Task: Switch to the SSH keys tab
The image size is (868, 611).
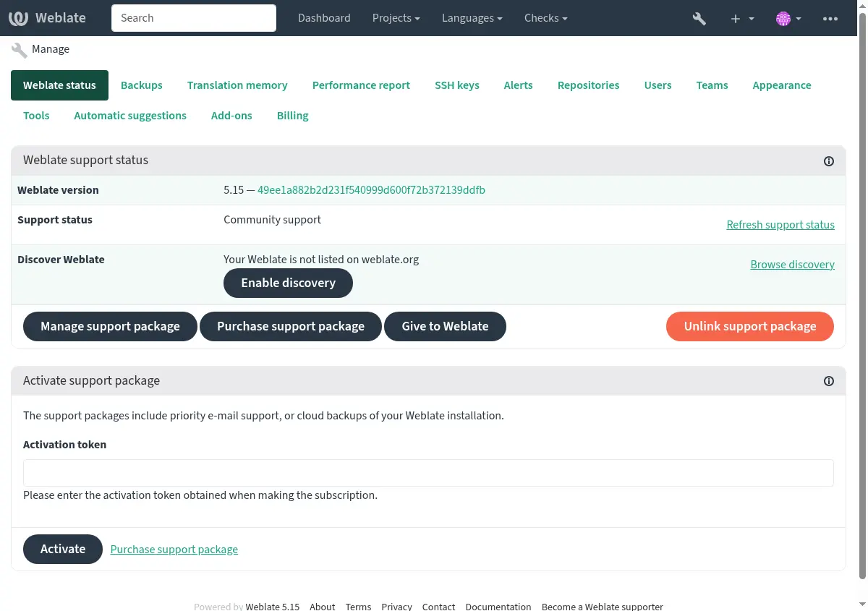Action: click(x=457, y=85)
